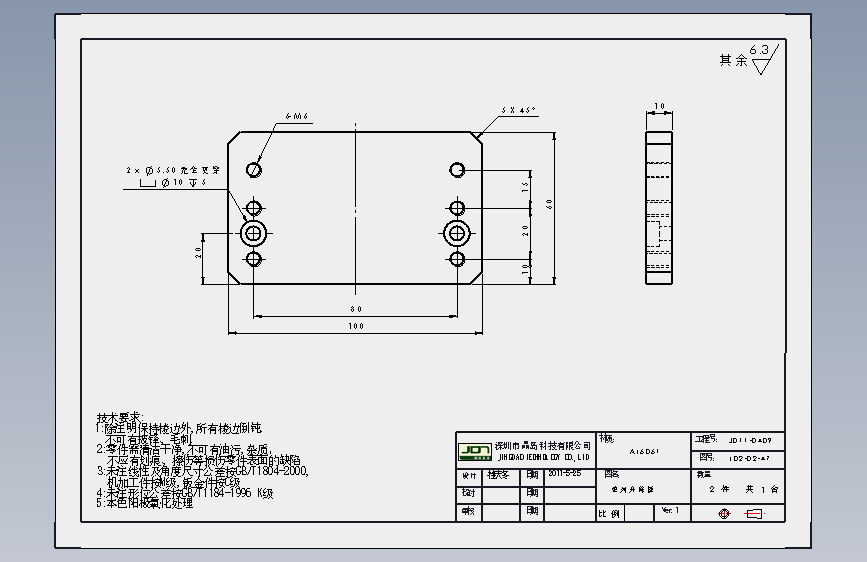Select the '技术要求:' heading text
The image size is (867, 562).
[120, 418]
